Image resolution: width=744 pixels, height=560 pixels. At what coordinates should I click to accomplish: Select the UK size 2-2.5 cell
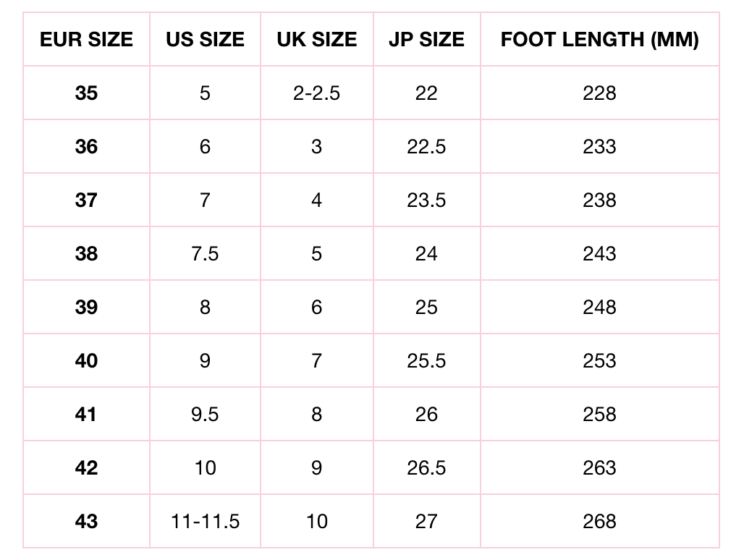point(316,93)
